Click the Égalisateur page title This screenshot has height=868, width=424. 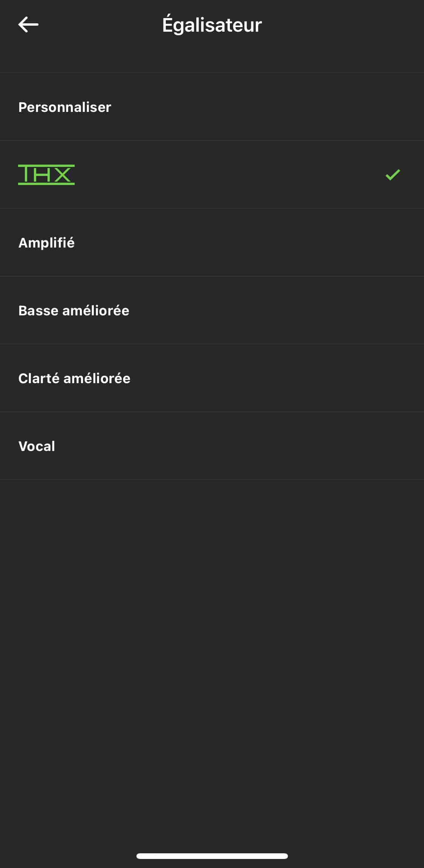(212, 25)
